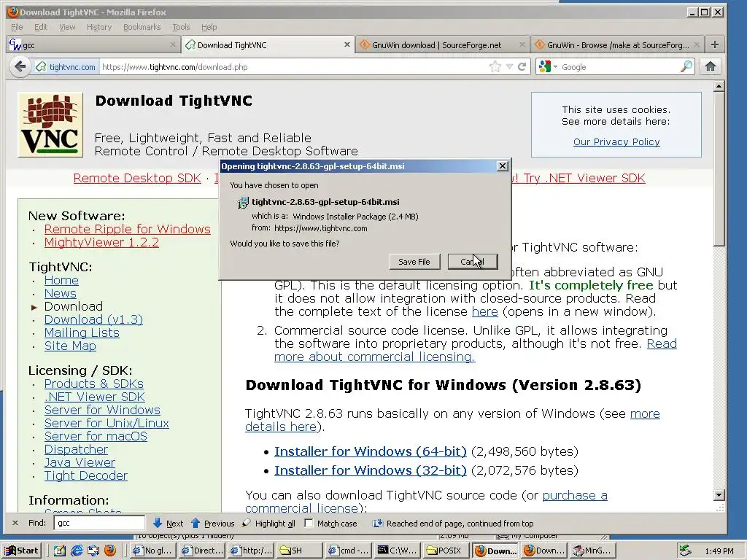Open the Windows Start menu

22,551
